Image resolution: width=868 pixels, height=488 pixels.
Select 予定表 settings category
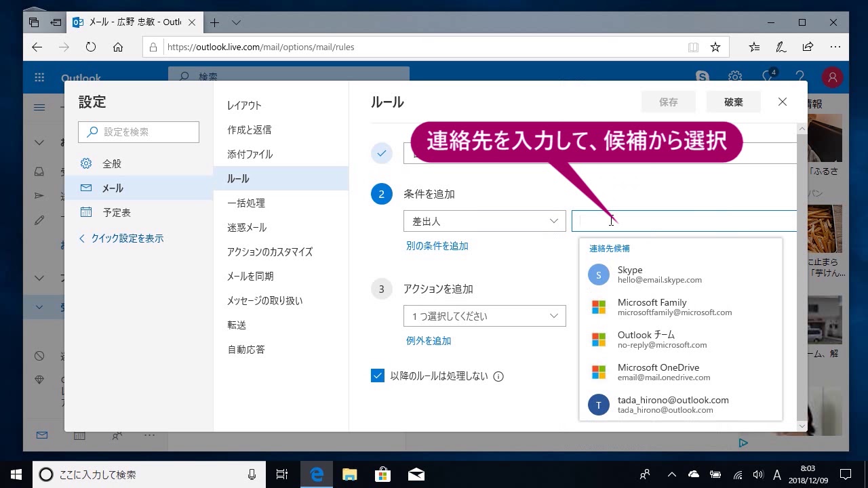(x=138, y=212)
